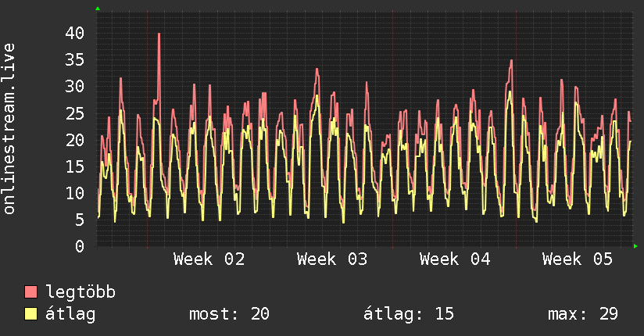Screen dimensions: 644x336
Task: Click the 0 y-axis tick label
Action: click(80, 246)
